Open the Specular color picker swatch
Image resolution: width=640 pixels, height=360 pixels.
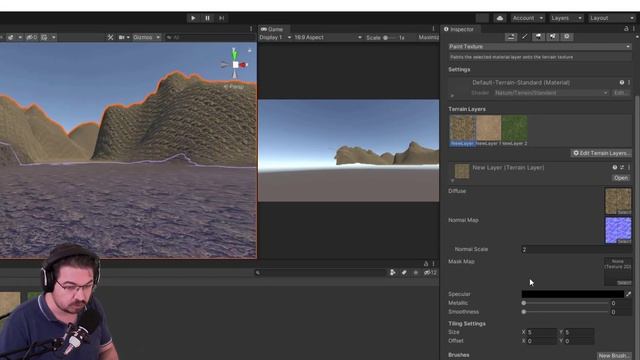click(x=573, y=294)
